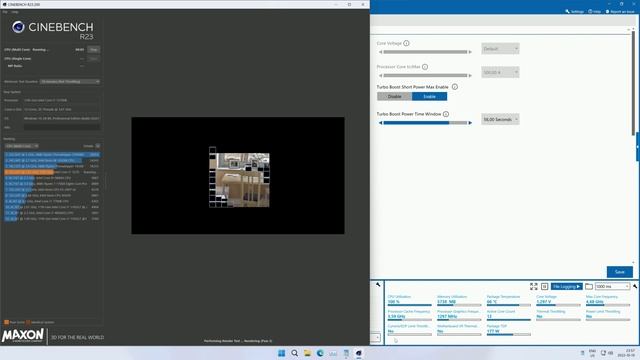Open the 1000 ms polling interval dropdown
This screenshot has height=360, width=640.
(x=612, y=287)
